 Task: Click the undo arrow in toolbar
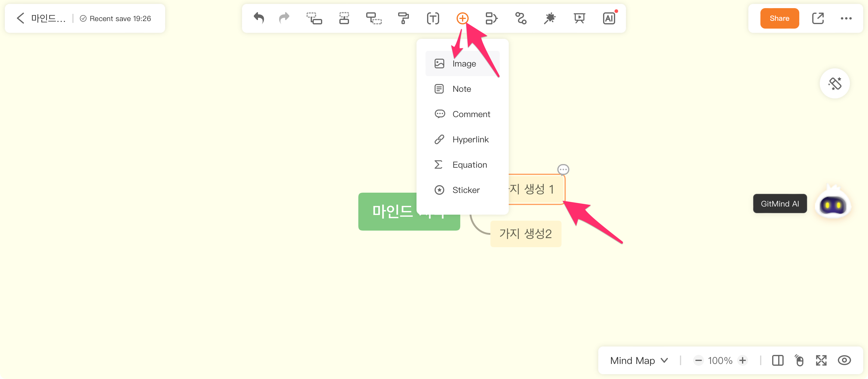click(259, 18)
